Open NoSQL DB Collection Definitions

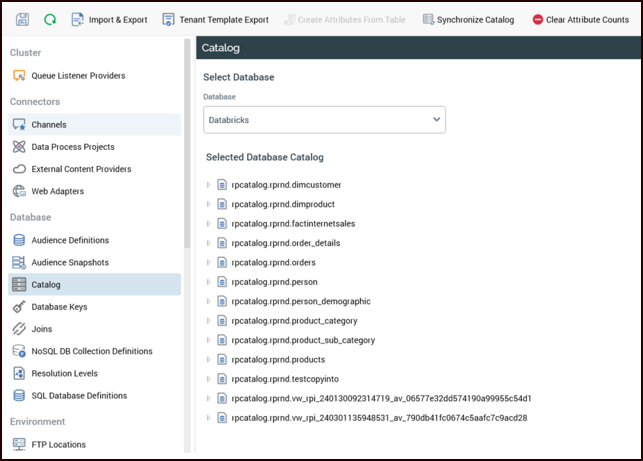coord(91,351)
